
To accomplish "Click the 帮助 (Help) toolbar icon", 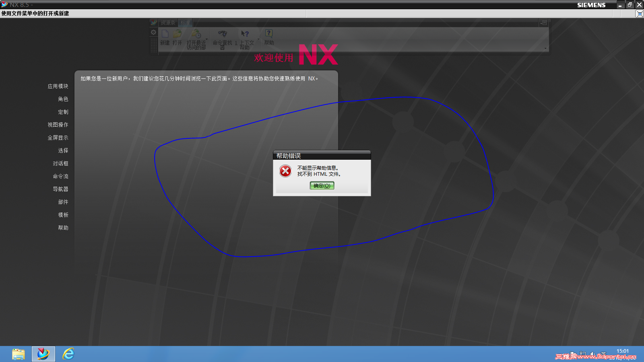I will click(269, 33).
